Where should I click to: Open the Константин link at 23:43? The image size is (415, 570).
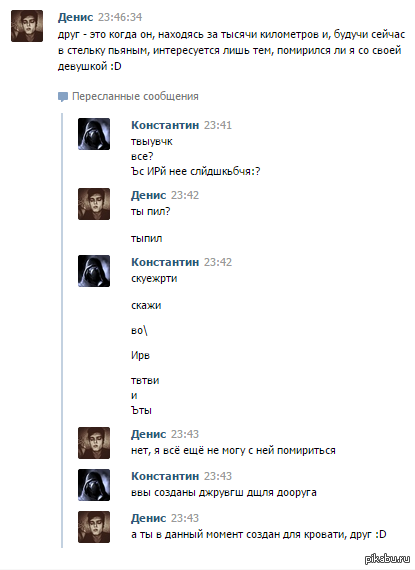pyautogui.click(x=165, y=476)
